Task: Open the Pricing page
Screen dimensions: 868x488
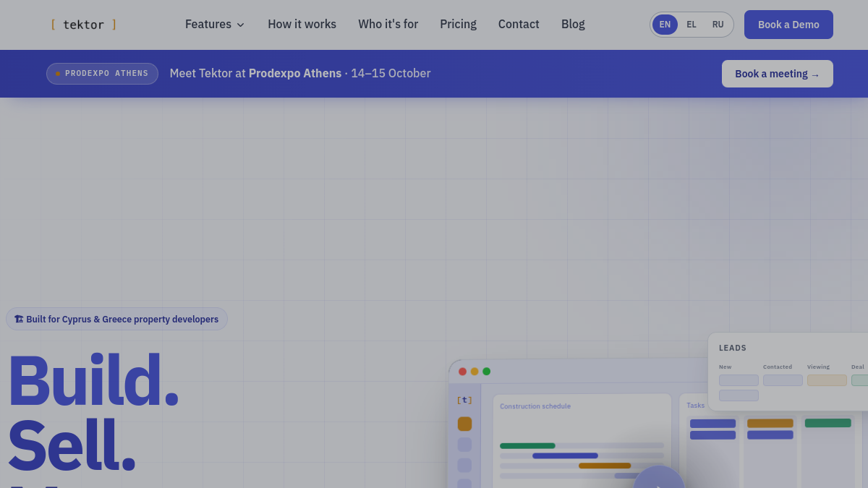Action: [458, 24]
